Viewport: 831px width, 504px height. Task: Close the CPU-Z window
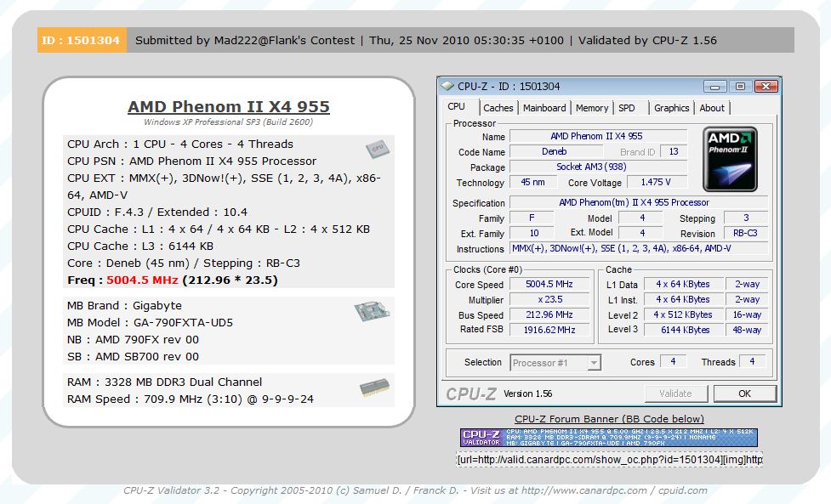[x=766, y=87]
